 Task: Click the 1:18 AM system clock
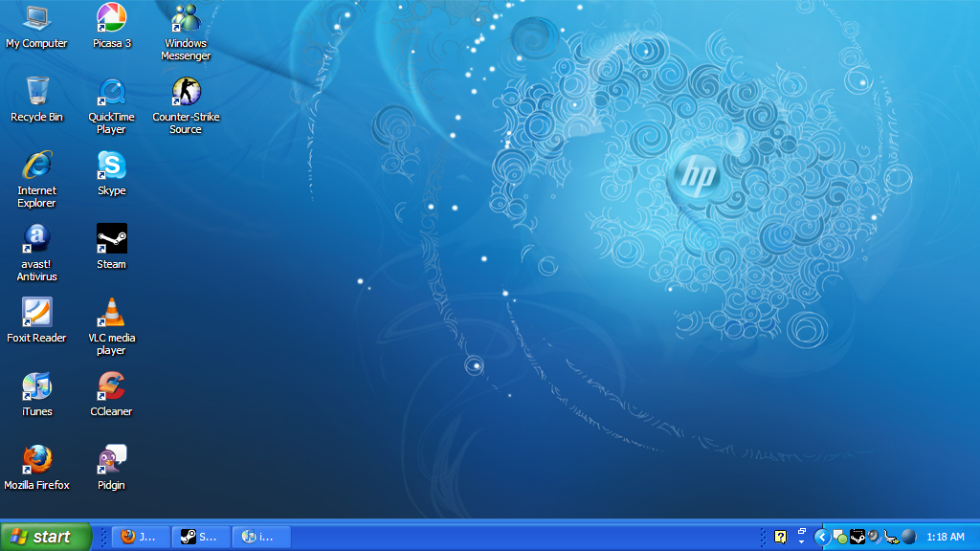[945, 537]
